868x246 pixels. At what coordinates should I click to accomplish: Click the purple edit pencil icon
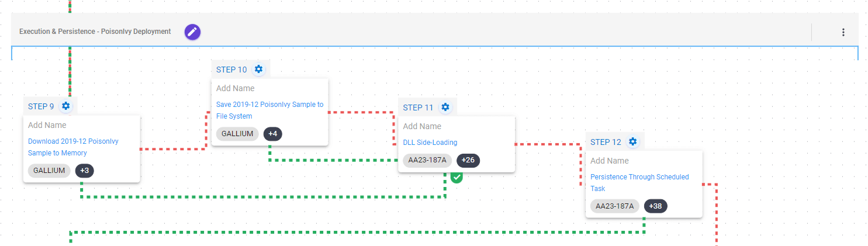click(193, 32)
